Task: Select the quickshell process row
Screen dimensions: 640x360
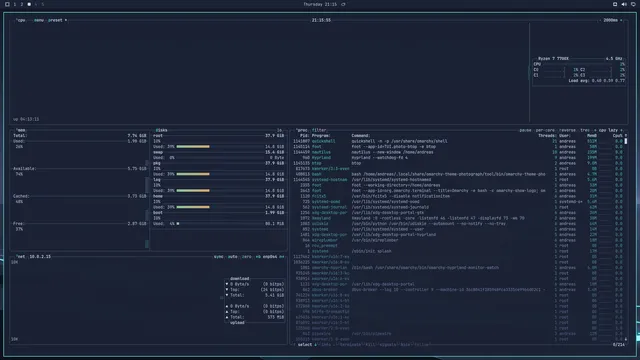Action: pos(458,141)
